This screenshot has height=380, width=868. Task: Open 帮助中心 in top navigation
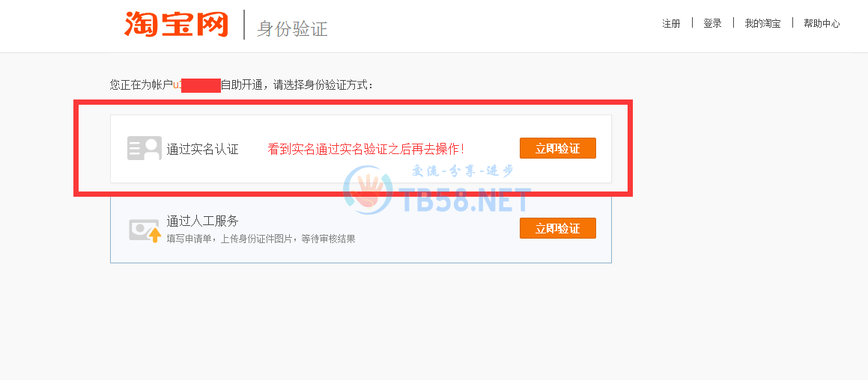pyautogui.click(x=822, y=23)
